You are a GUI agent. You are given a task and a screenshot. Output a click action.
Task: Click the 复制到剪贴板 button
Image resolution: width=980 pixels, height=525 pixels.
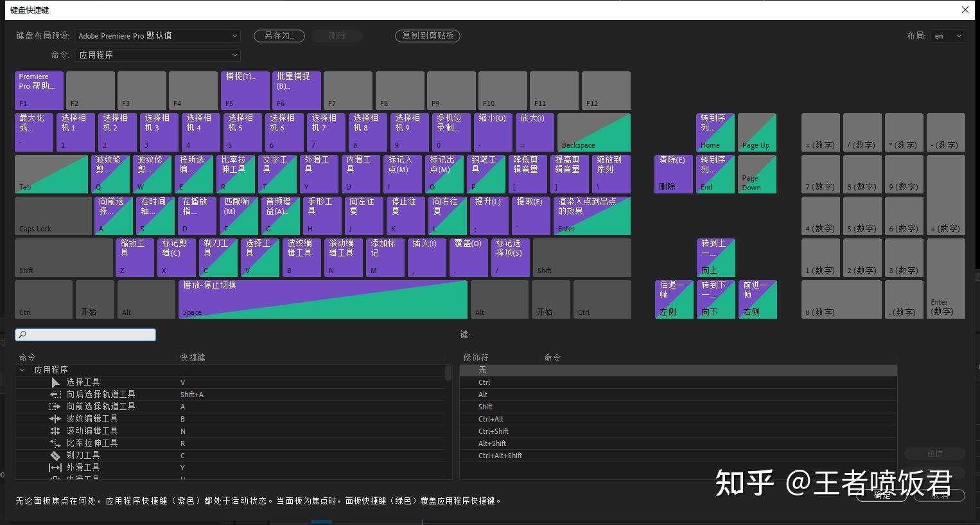[x=428, y=36]
